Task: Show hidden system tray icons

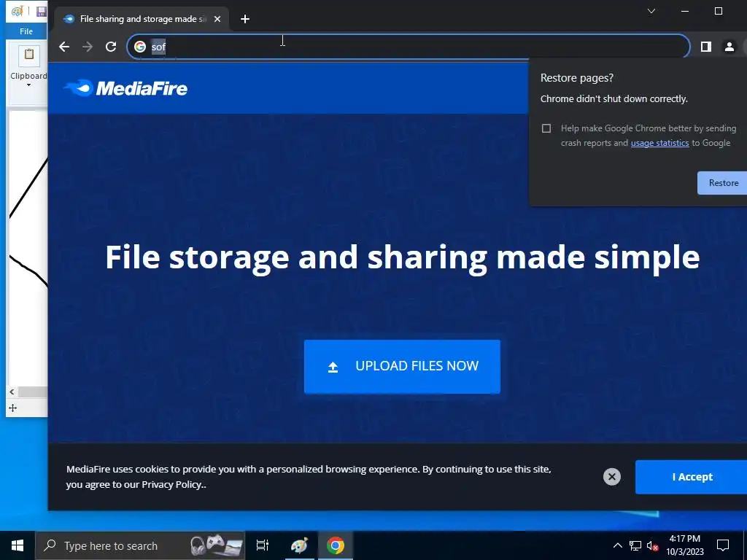Action: pos(617,545)
